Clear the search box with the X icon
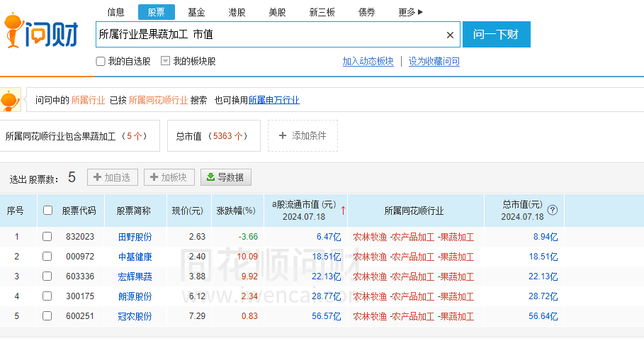The width and height of the screenshot is (644, 341). [450, 35]
